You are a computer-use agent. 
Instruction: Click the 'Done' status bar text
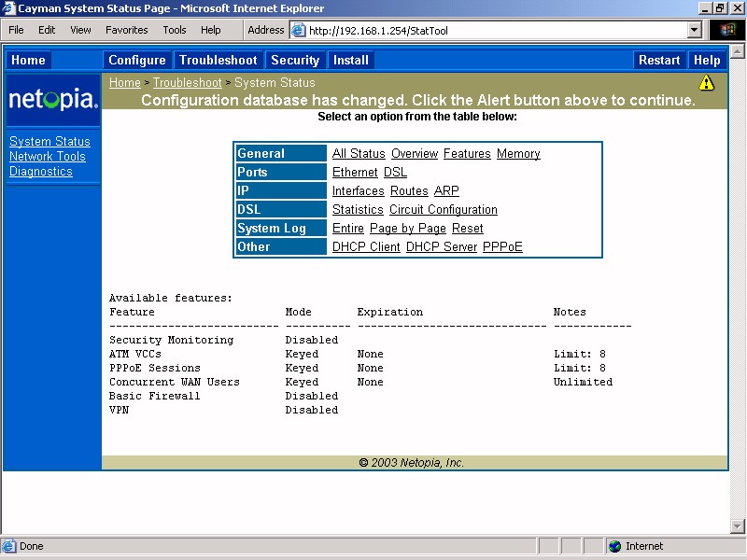32,546
